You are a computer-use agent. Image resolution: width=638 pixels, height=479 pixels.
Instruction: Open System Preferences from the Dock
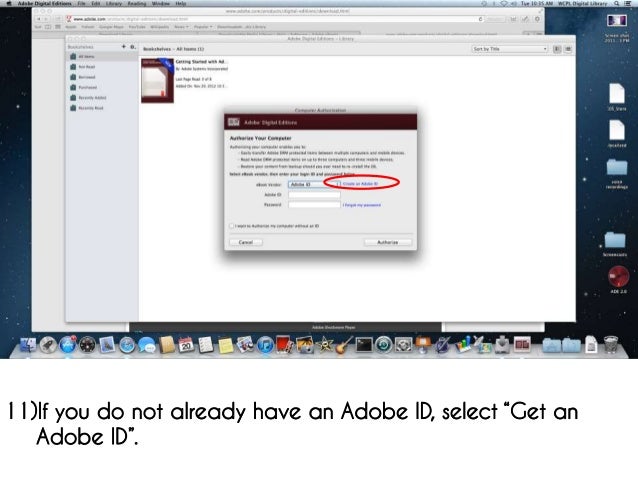(x=403, y=345)
